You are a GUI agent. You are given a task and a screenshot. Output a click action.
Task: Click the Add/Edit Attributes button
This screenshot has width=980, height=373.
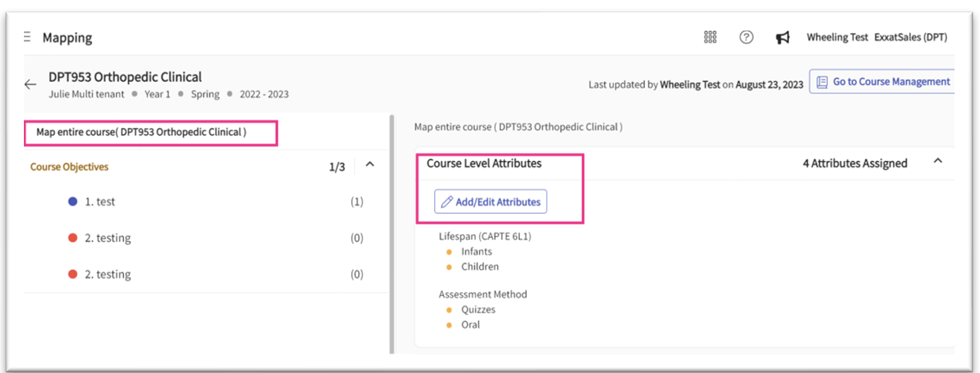click(491, 202)
